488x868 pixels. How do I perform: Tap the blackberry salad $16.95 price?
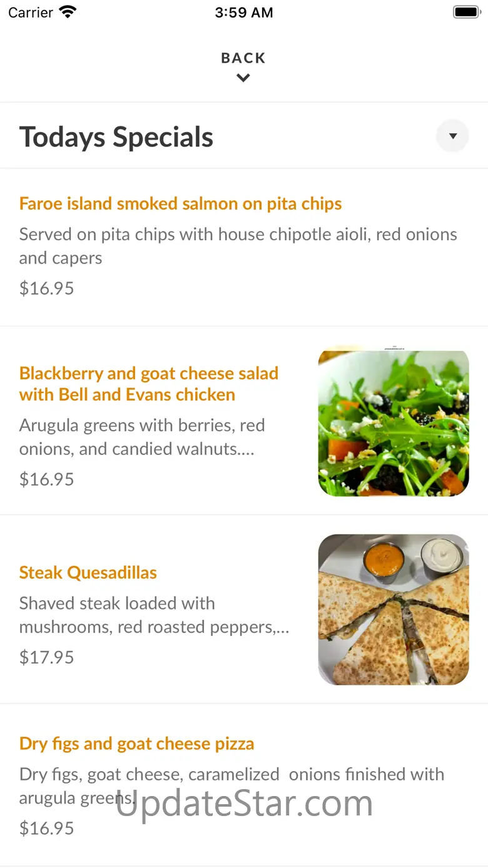pos(47,479)
